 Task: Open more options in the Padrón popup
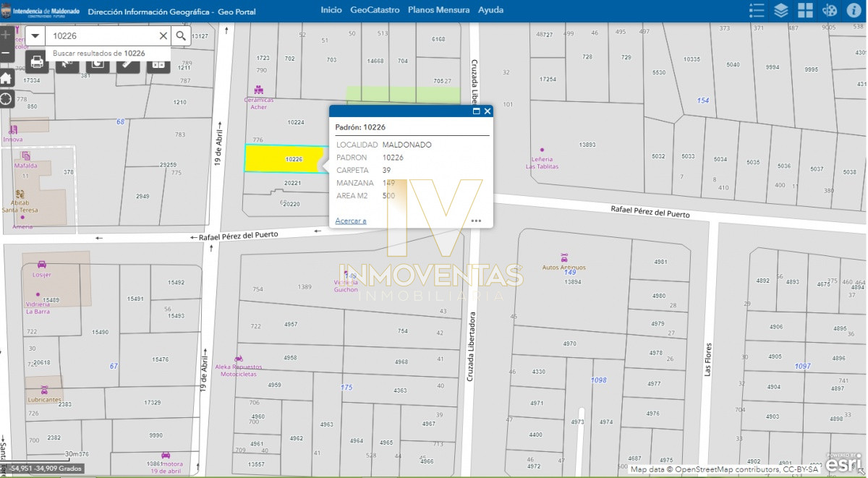point(475,221)
